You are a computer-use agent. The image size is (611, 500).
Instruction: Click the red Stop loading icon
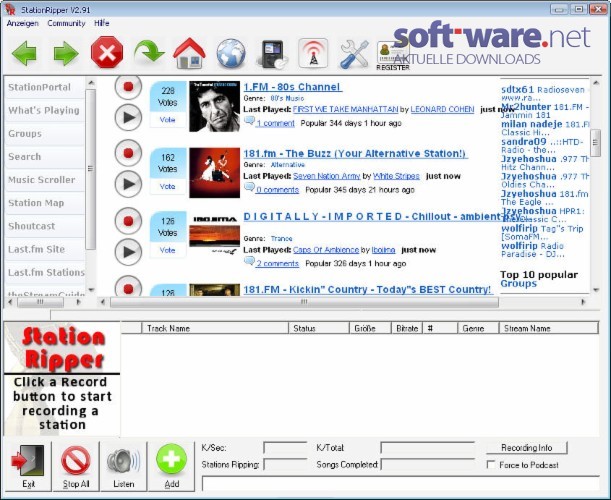[107, 53]
